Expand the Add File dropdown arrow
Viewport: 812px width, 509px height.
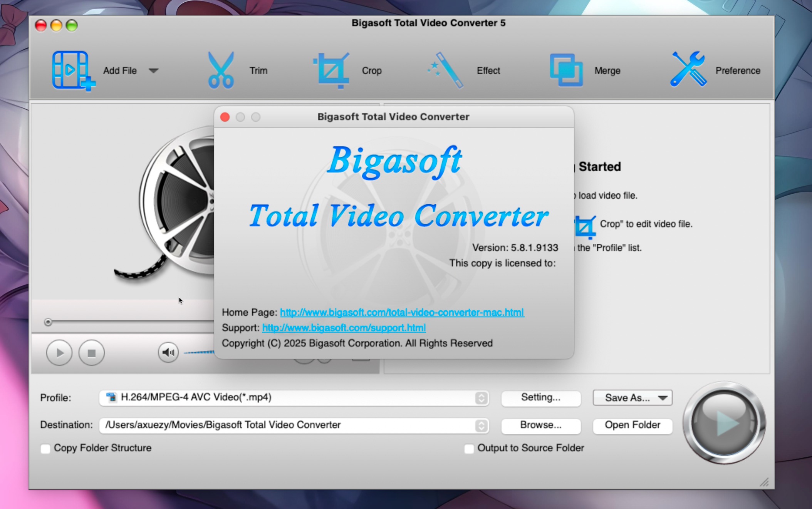[x=154, y=70]
